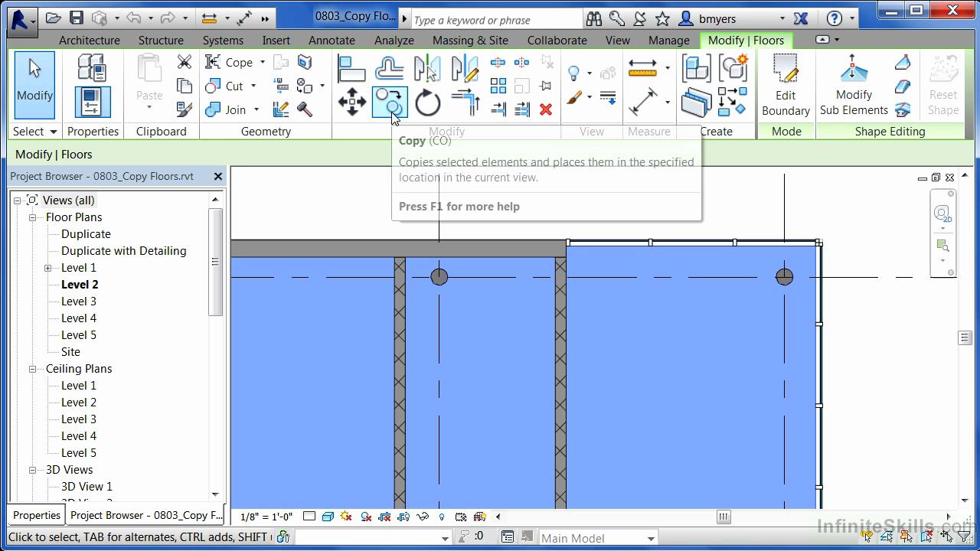
Task: Toggle the Properties palette button
Action: click(x=92, y=102)
